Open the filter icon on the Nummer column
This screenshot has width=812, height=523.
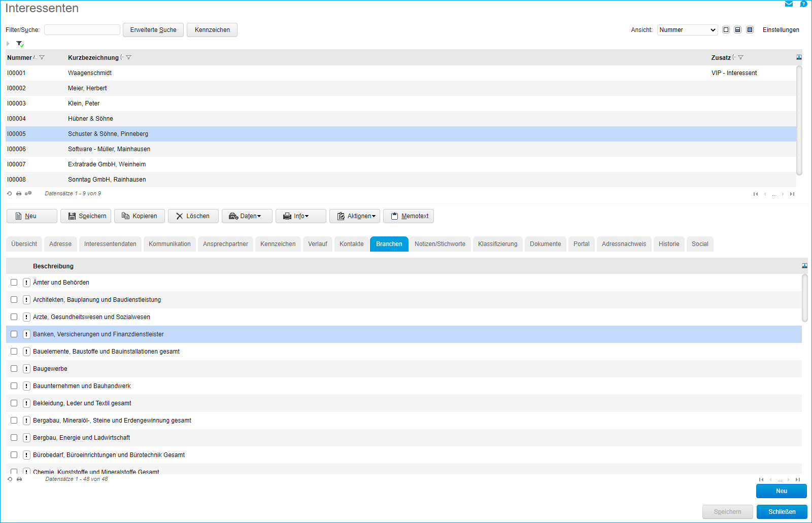(43, 57)
